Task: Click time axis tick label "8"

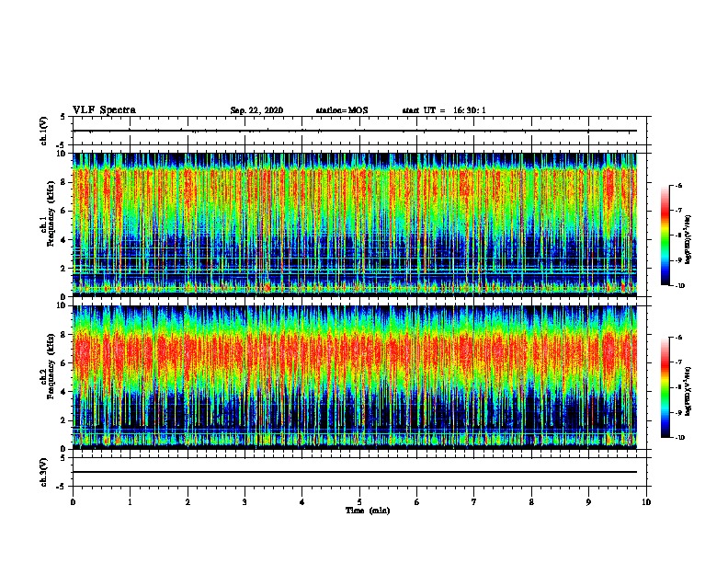Action: tap(531, 502)
